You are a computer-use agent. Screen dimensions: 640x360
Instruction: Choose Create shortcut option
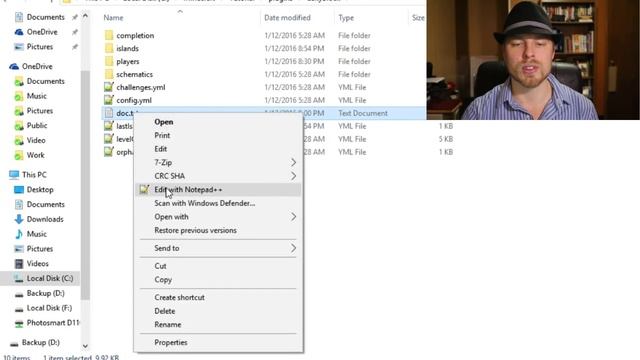pyautogui.click(x=179, y=297)
